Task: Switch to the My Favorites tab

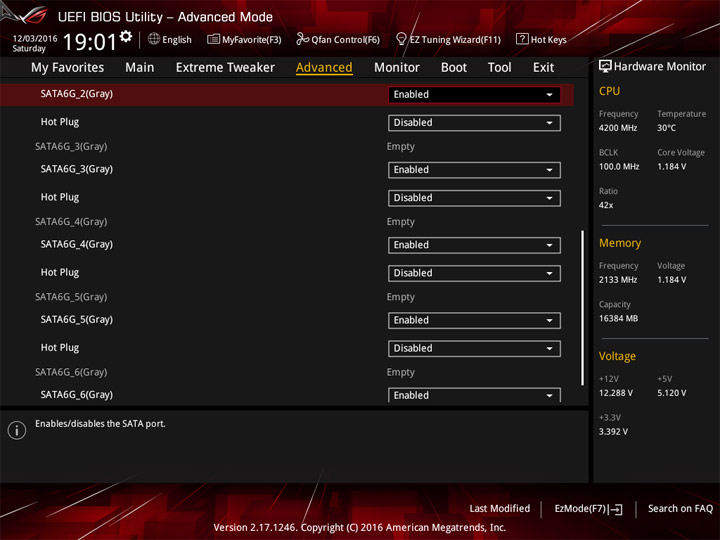Action: click(x=68, y=68)
